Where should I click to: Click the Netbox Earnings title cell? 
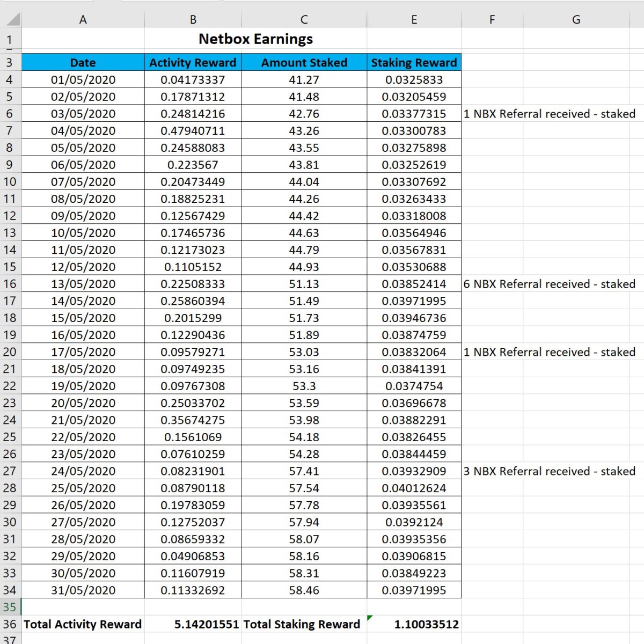coord(255,39)
